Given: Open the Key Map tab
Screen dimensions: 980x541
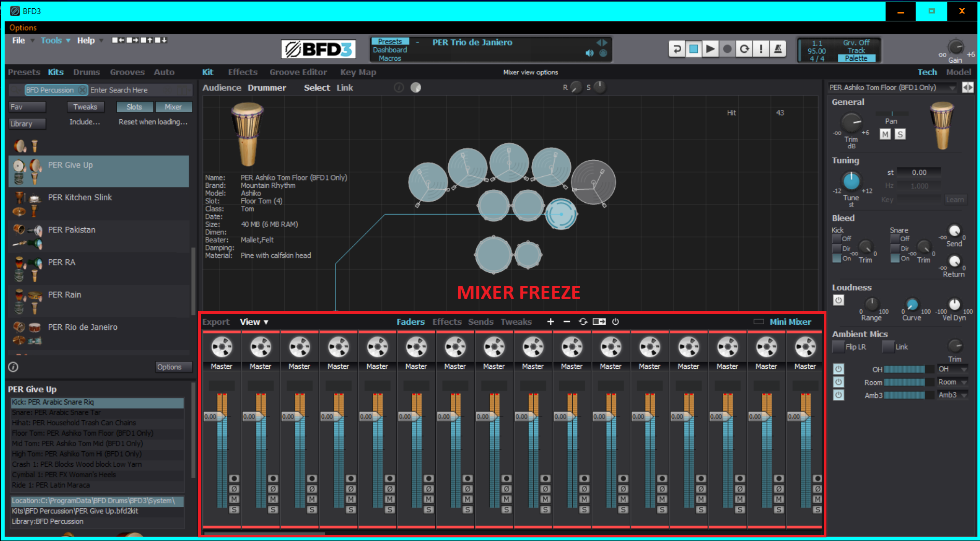Looking at the screenshot, I should 358,72.
